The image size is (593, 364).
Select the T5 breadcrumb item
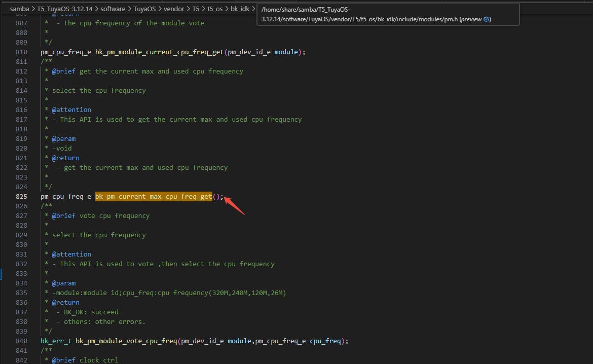click(x=196, y=9)
